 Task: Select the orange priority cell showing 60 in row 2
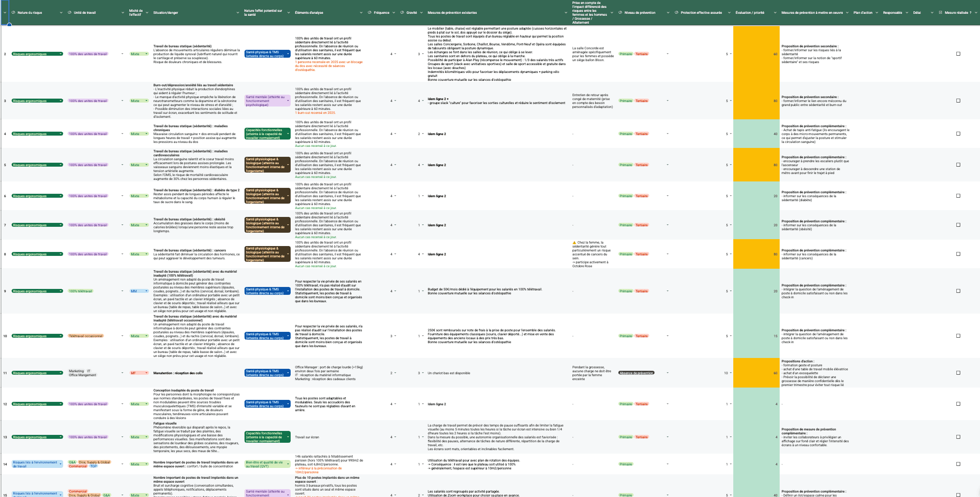click(756, 54)
